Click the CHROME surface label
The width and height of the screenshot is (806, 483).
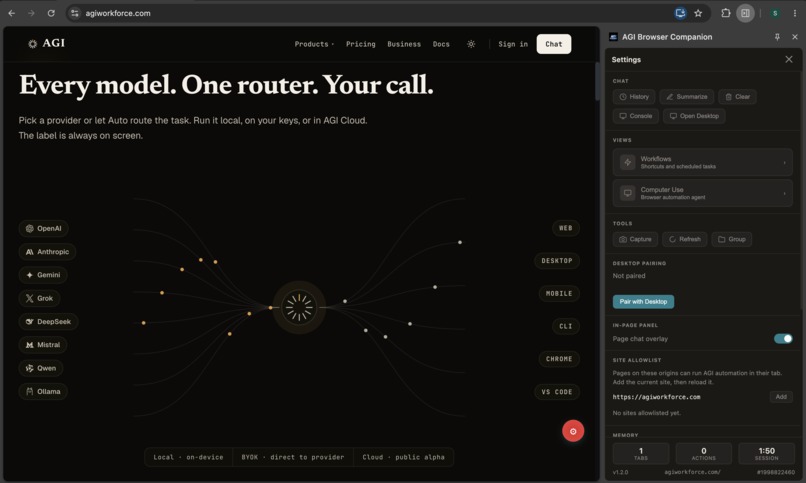559,359
